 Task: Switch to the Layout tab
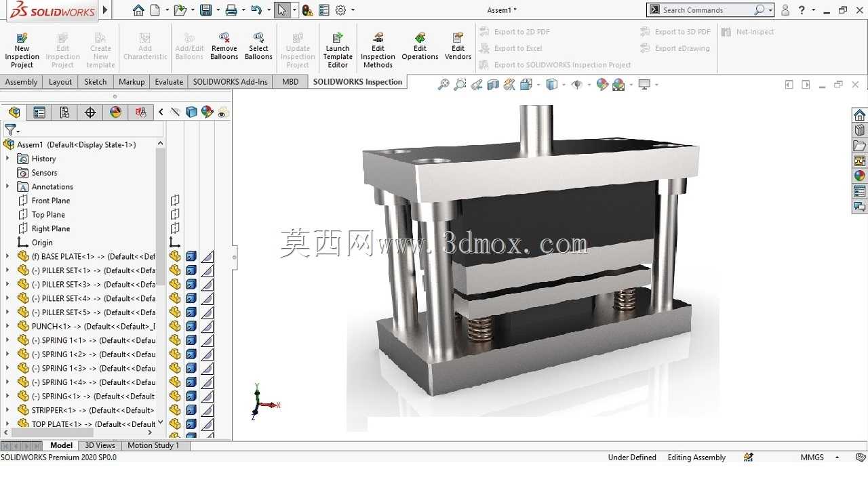point(60,81)
